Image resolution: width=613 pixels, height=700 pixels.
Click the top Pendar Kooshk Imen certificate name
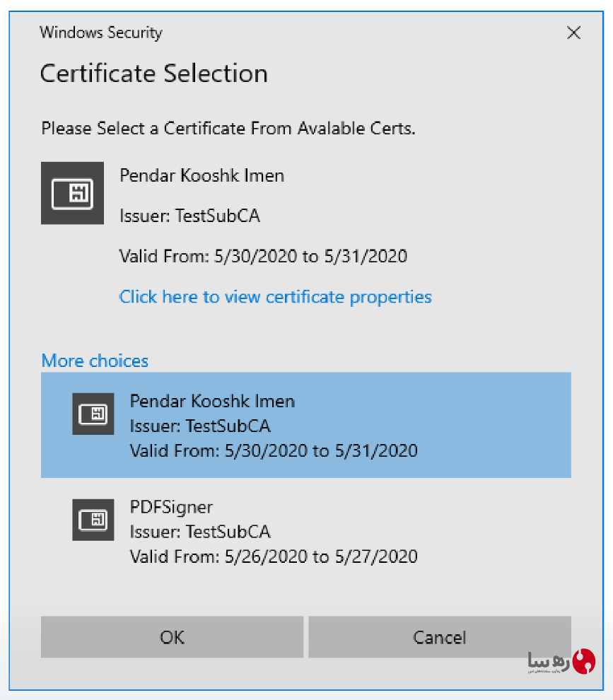point(202,175)
